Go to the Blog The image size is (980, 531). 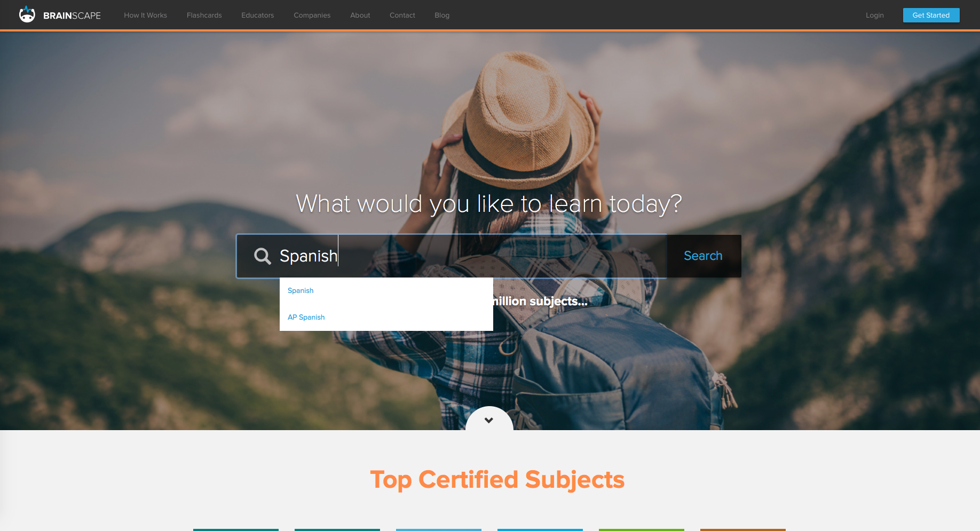(x=441, y=15)
